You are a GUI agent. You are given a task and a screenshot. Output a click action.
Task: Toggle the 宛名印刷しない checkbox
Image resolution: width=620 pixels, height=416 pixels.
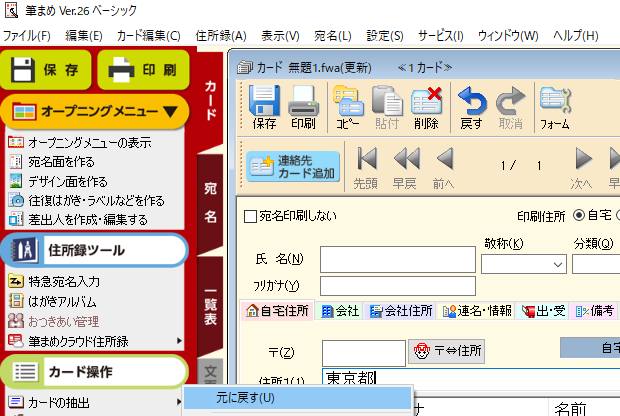click(251, 216)
